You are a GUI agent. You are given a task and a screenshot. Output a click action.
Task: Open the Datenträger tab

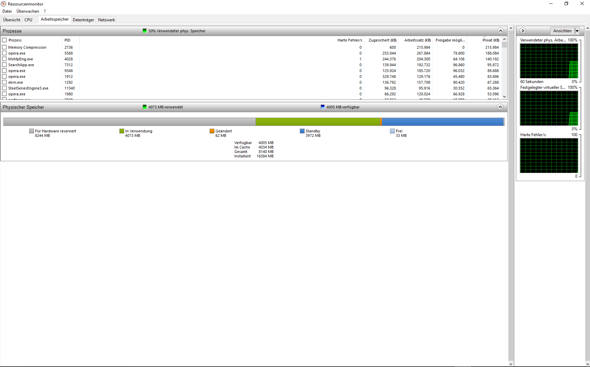[x=83, y=20]
